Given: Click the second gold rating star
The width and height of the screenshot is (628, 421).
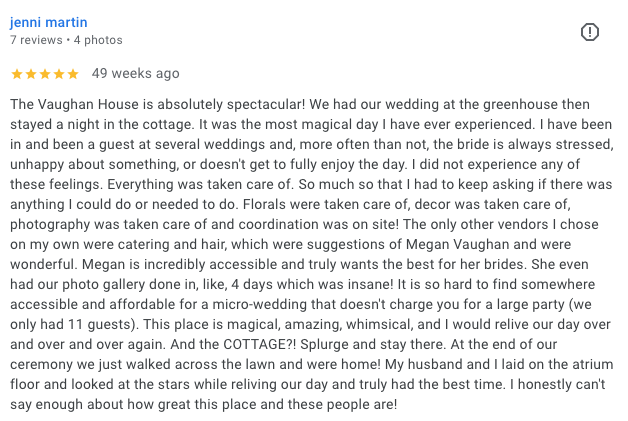Looking at the screenshot, I should [x=31, y=74].
